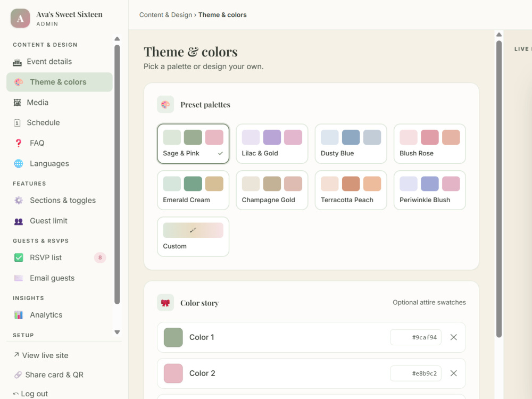Screen dimensions: 532x399
Task: Click the Theme & colors palette sidebar icon
Action: coord(19,82)
